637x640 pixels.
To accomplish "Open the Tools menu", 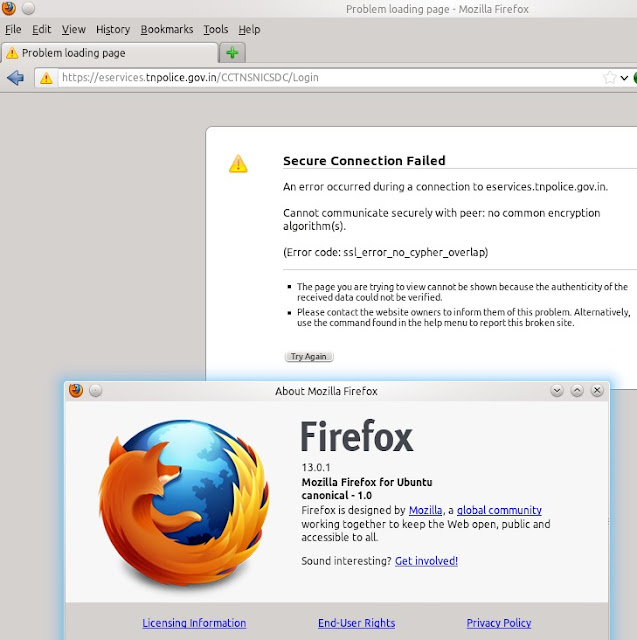I will [x=216, y=29].
